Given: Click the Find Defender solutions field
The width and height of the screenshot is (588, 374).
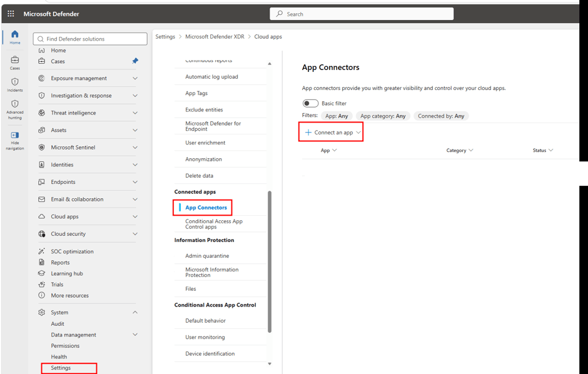Looking at the screenshot, I should [x=90, y=39].
